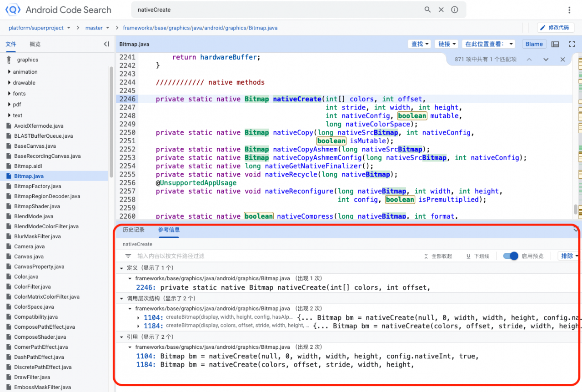Toggle fullscreen code view

(x=572, y=44)
